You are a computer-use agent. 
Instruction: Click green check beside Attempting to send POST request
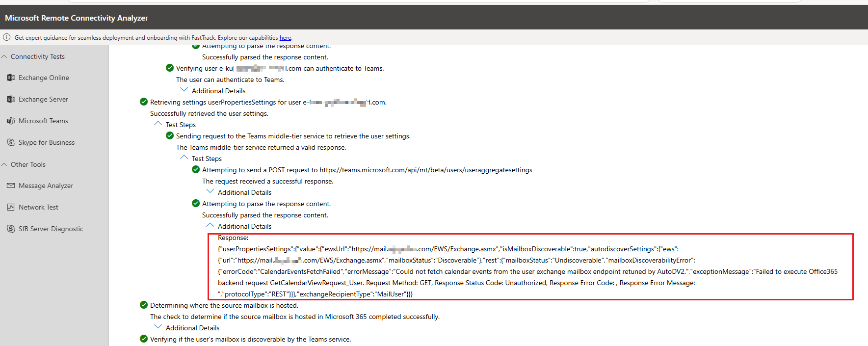(x=196, y=169)
